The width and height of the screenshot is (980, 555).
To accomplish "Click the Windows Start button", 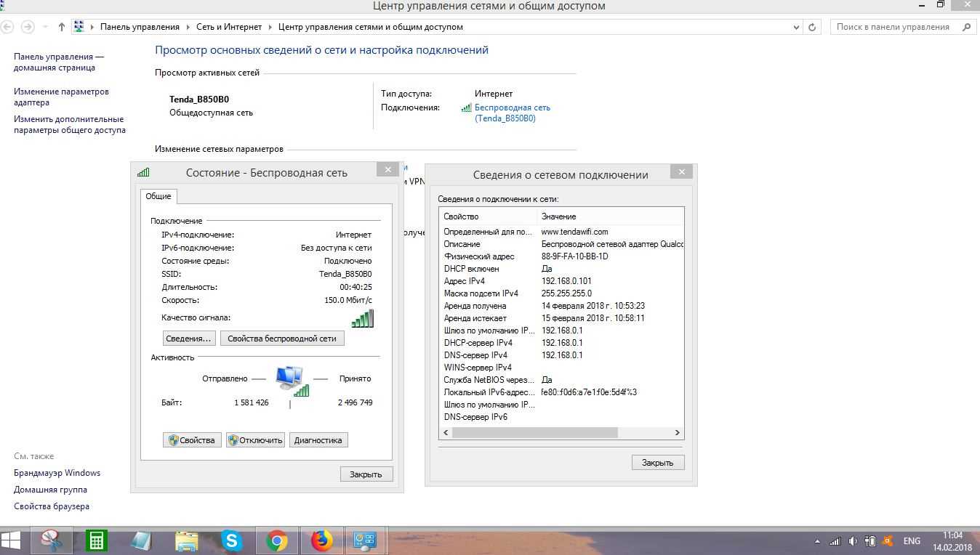I will point(11,540).
